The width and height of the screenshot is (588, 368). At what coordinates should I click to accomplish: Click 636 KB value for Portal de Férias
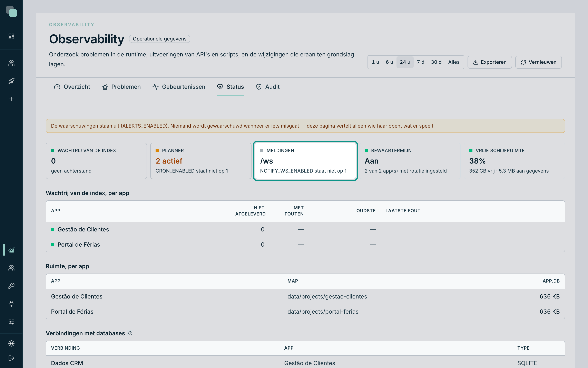coord(549,312)
